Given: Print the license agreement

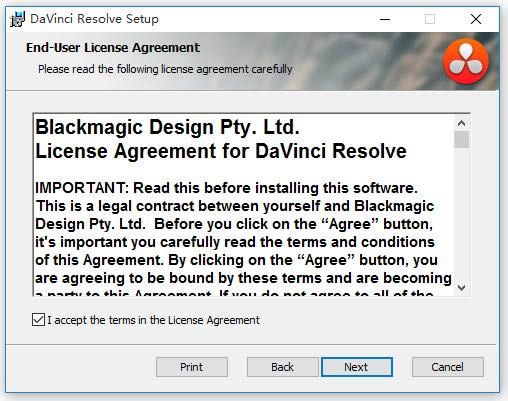Looking at the screenshot, I should click(192, 367).
